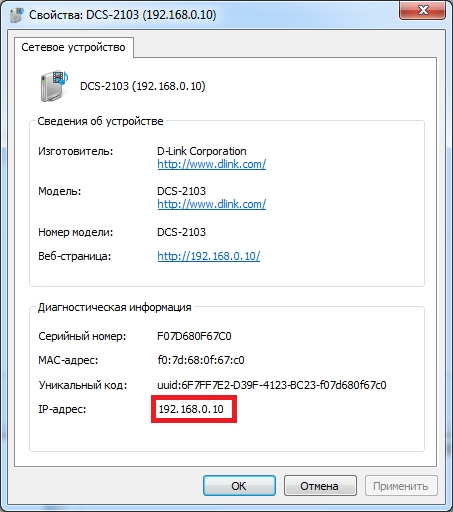Close the properties dialog window
The width and height of the screenshot is (453, 512).
pos(422,11)
